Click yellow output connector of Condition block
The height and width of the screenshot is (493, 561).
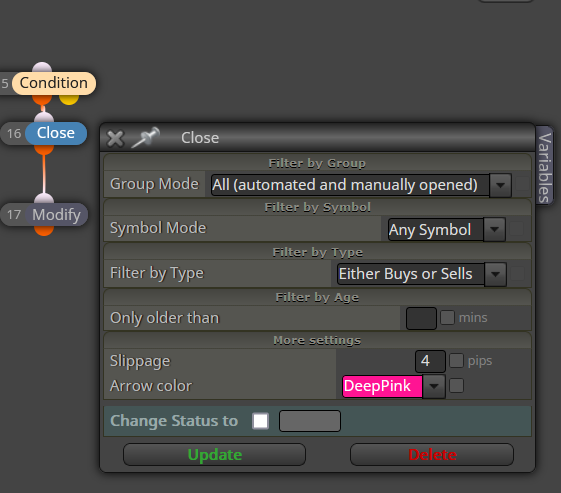pos(69,99)
